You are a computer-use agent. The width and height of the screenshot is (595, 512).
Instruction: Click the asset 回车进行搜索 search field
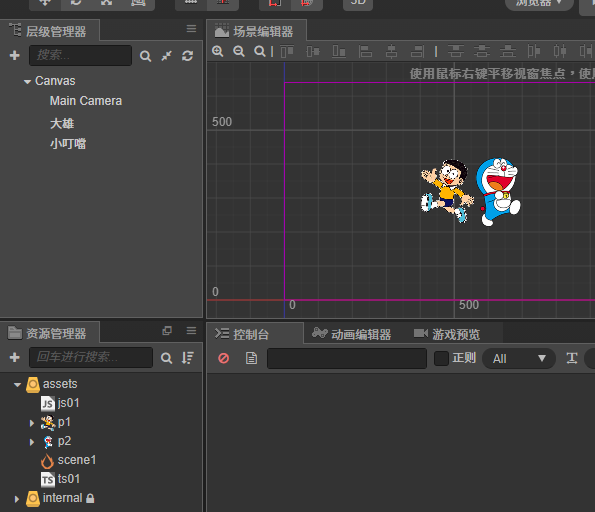91,357
